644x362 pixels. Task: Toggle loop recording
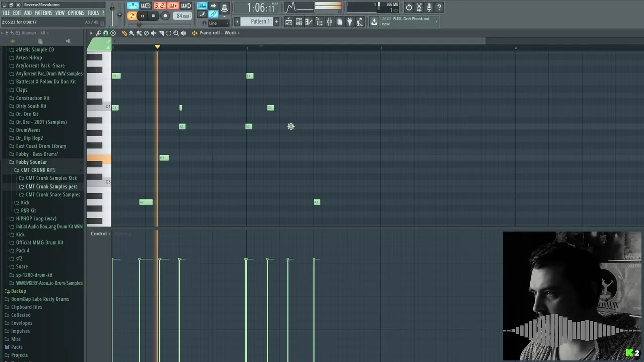click(x=186, y=6)
